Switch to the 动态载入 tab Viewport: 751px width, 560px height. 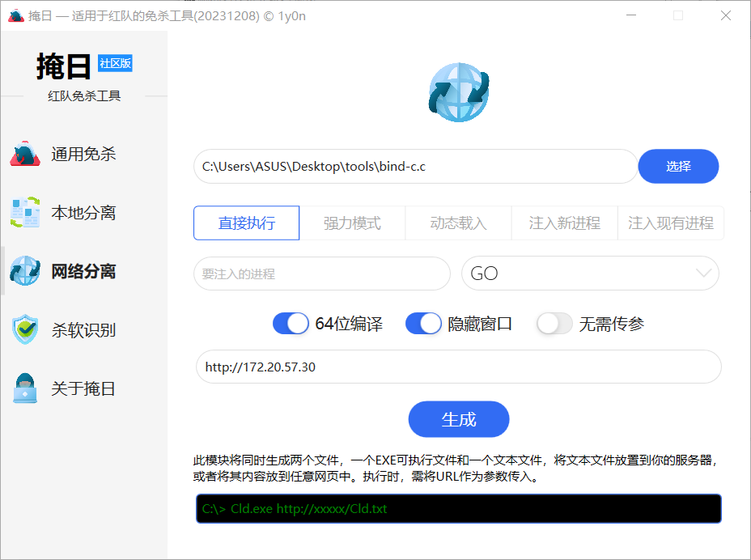[x=458, y=223]
